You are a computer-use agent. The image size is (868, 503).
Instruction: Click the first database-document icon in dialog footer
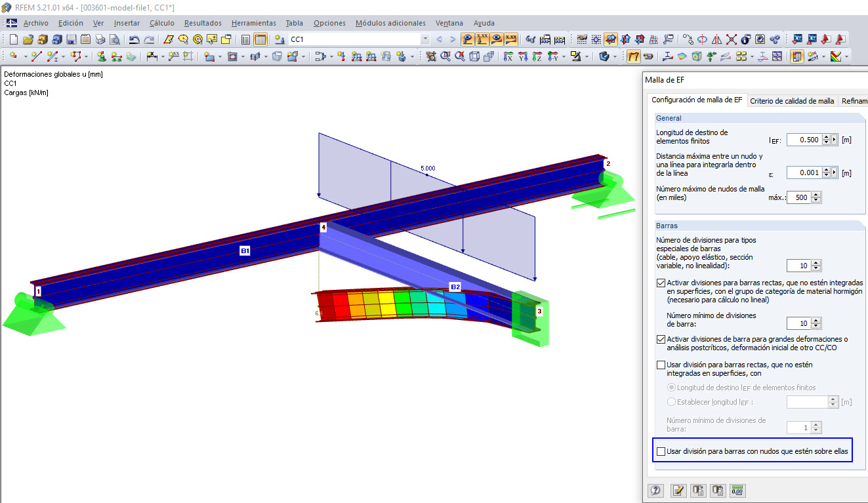(698, 491)
